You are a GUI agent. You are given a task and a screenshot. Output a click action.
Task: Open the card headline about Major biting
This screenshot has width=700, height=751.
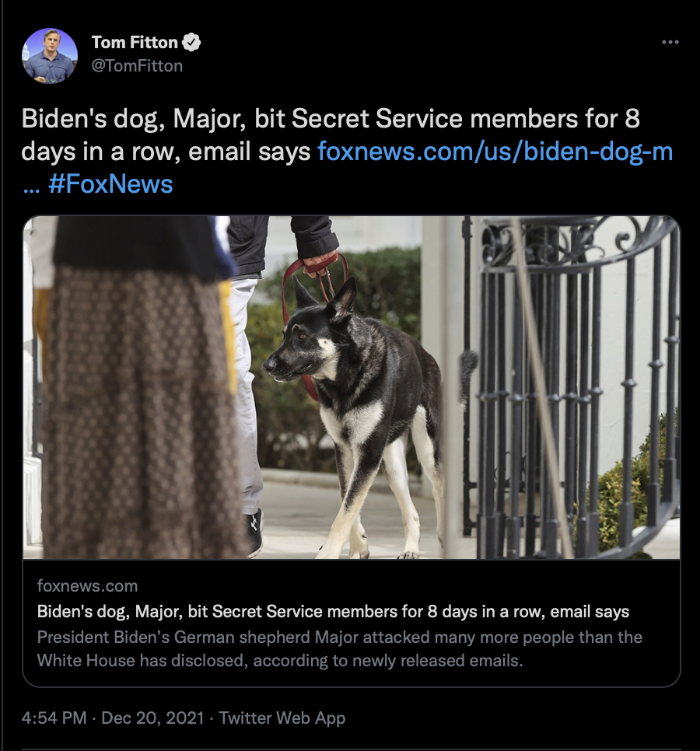point(333,612)
